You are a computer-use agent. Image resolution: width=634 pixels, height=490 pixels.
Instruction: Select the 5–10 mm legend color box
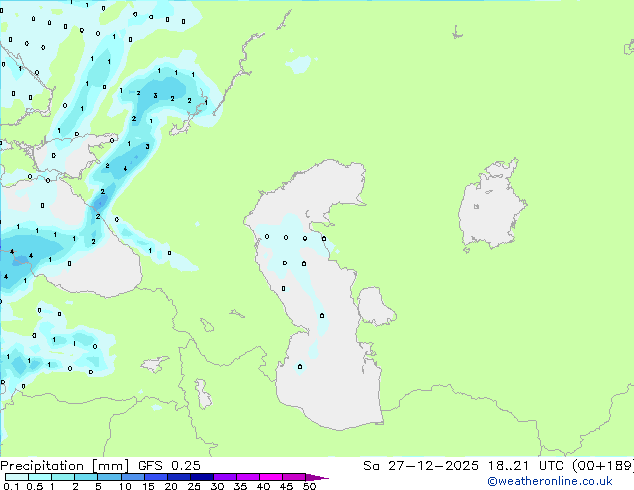point(109,477)
